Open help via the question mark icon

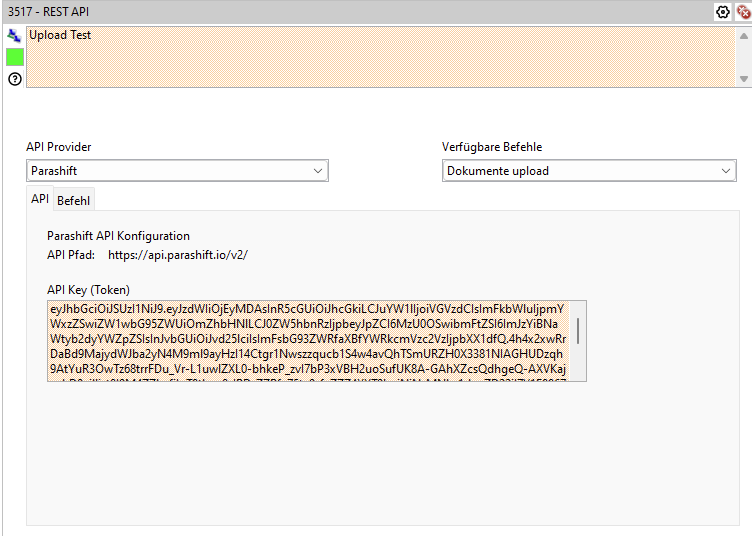click(14, 78)
